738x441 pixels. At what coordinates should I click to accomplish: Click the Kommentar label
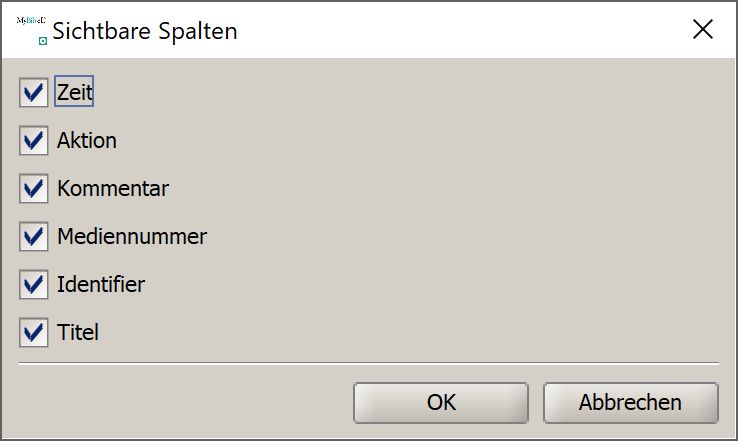pyautogui.click(x=113, y=188)
